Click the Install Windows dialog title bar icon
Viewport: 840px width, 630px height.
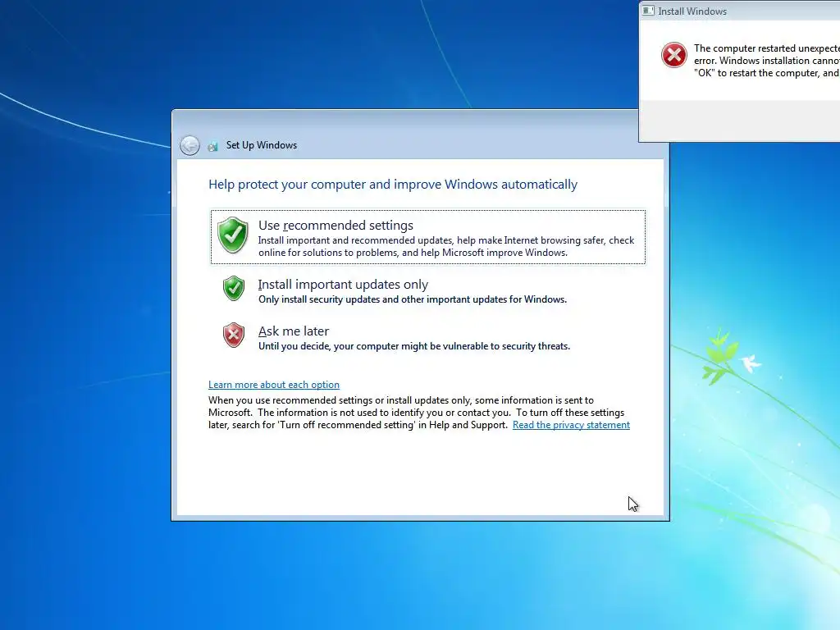(648, 11)
